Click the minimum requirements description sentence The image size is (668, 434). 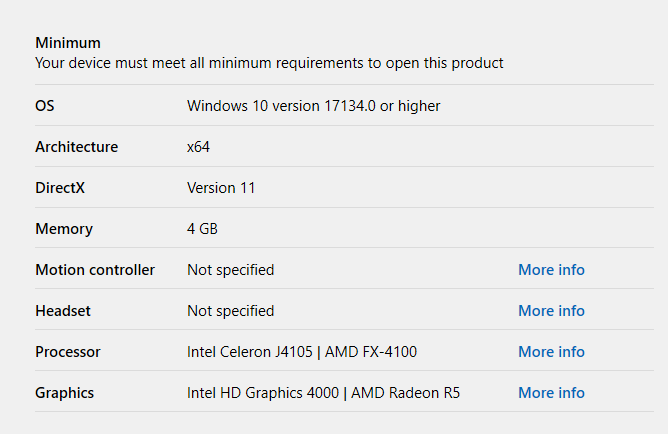(269, 63)
